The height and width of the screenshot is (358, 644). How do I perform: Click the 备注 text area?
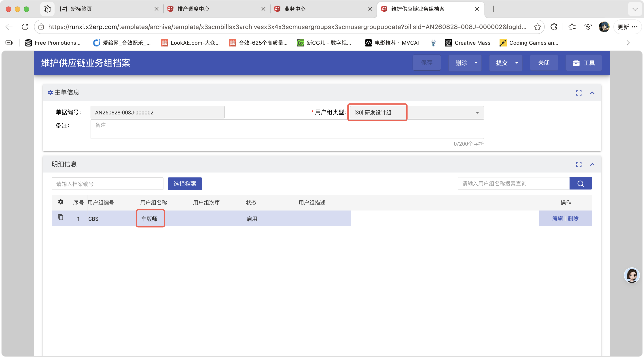pyautogui.click(x=287, y=129)
